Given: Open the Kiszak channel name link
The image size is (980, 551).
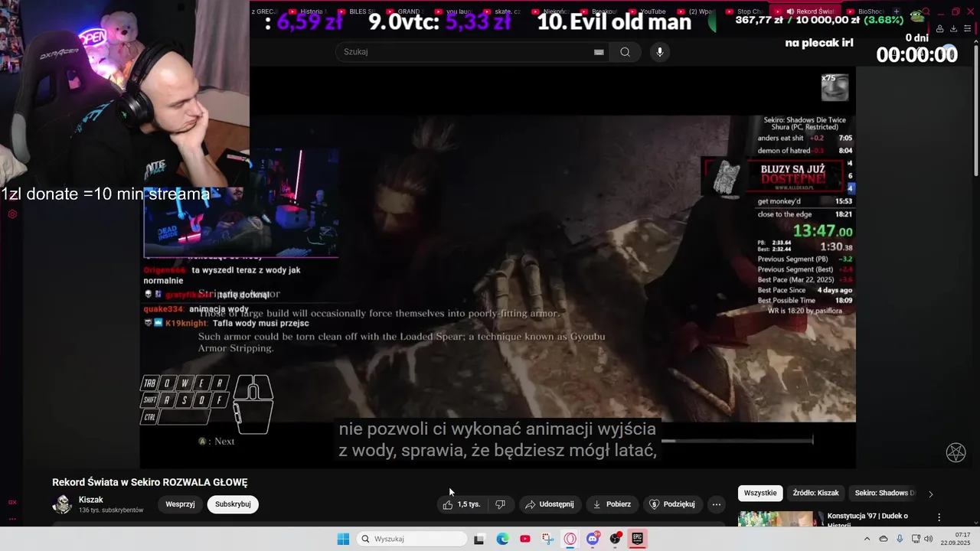Looking at the screenshot, I should point(91,500).
